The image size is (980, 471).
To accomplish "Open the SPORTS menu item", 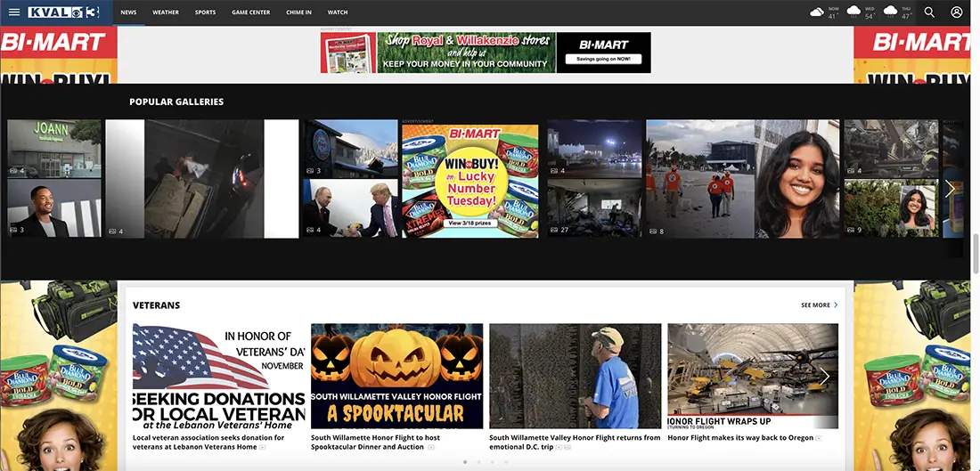I will (x=205, y=12).
